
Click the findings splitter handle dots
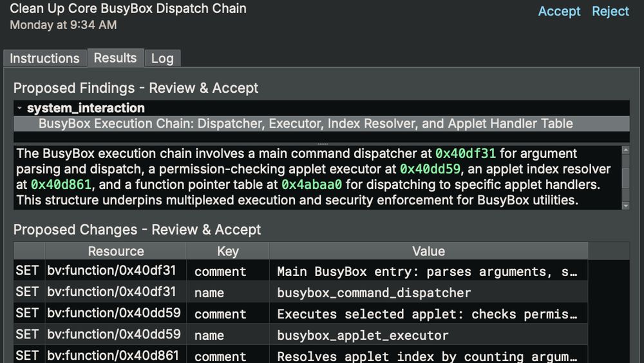323,144
